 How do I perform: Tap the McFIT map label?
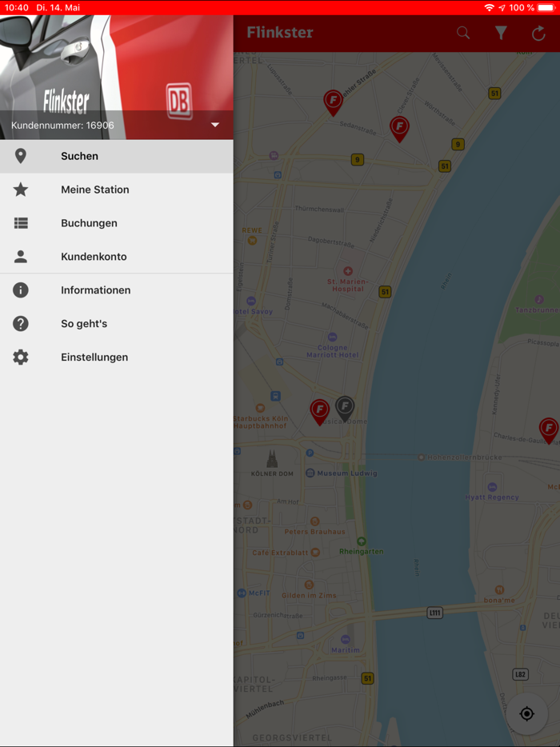[x=259, y=593]
